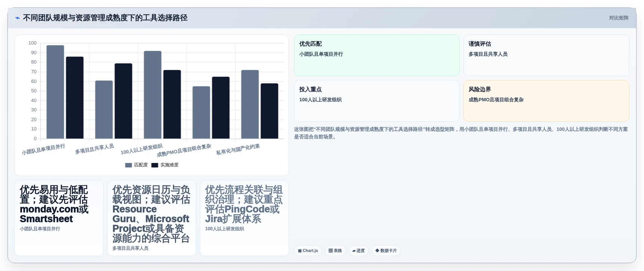
Task: Click the 匹配度 bar for 小团队且单项目并行
Action: tap(55, 92)
